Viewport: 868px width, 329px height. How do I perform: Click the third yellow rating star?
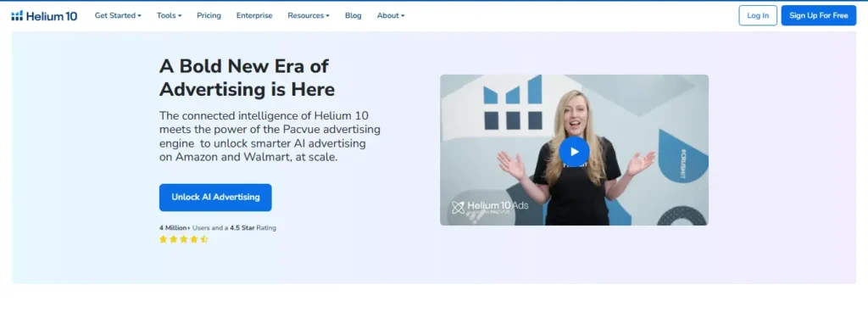[x=183, y=239]
